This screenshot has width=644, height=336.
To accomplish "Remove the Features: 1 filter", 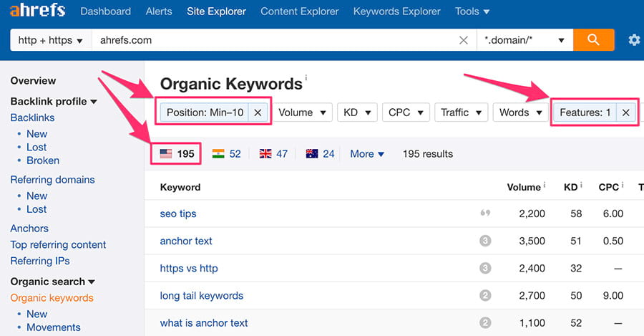I will [625, 112].
